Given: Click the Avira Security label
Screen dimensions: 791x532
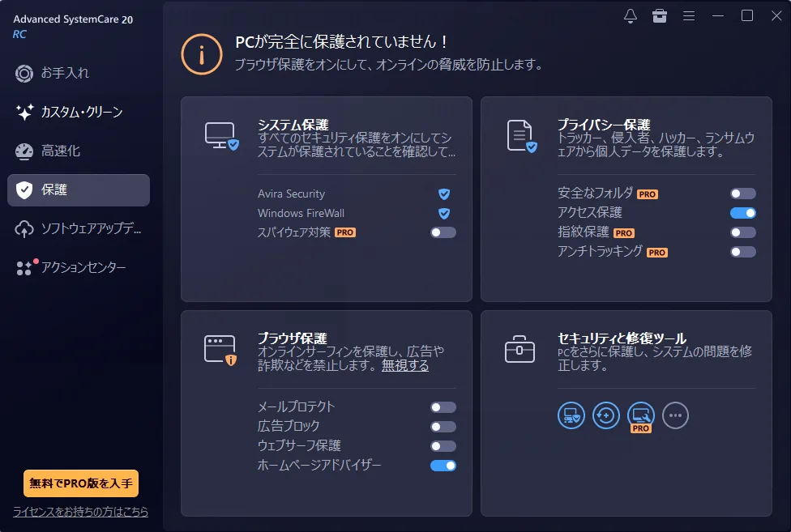Looking at the screenshot, I should pyautogui.click(x=291, y=194).
